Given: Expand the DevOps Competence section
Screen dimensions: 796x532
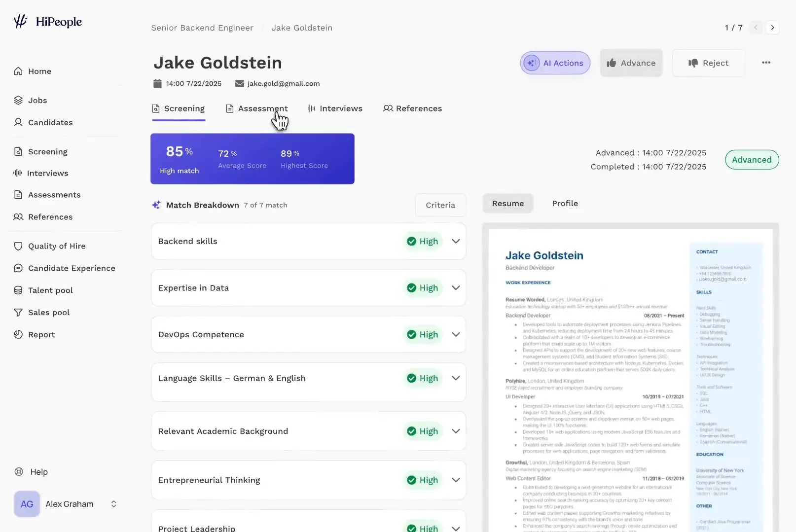Looking at the screenshot, I should click(x=455, y=334).
